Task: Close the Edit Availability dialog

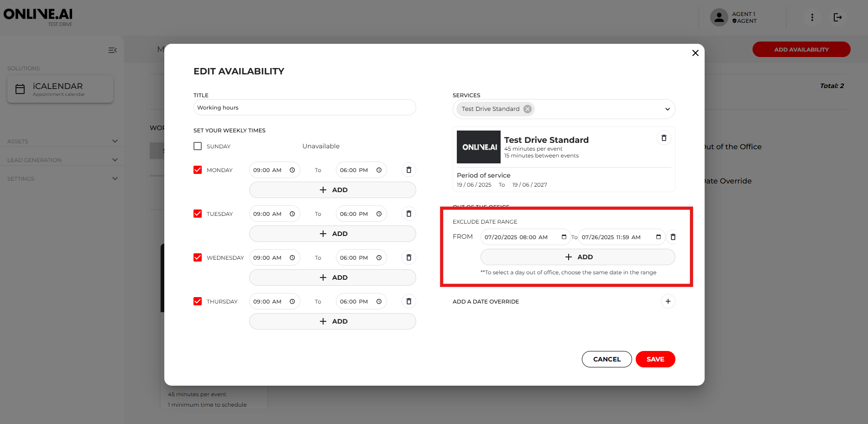Action: pyautogui.click(x=695, y=53)
